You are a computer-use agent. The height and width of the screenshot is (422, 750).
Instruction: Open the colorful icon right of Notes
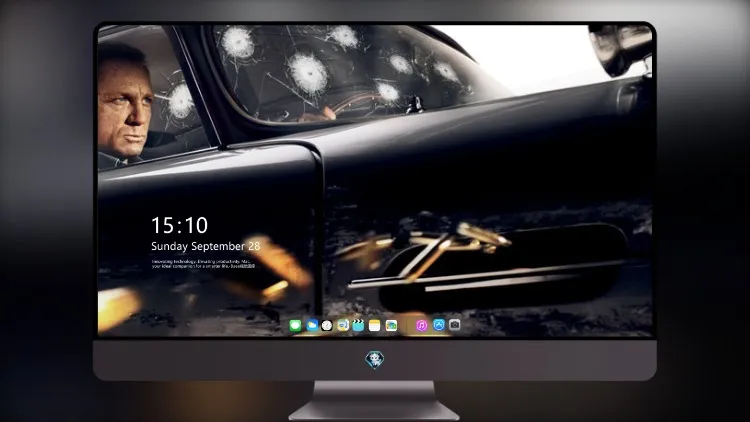pos(391,325)
